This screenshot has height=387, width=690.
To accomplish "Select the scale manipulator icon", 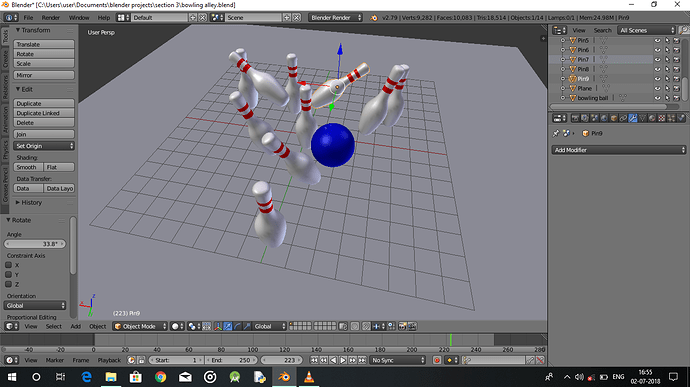I will pos(247,326).
